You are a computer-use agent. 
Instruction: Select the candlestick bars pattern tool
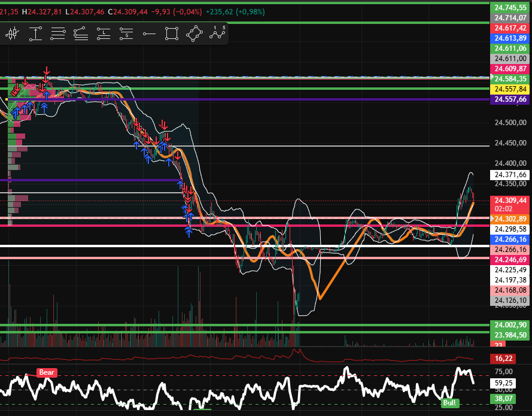(13, 34)
